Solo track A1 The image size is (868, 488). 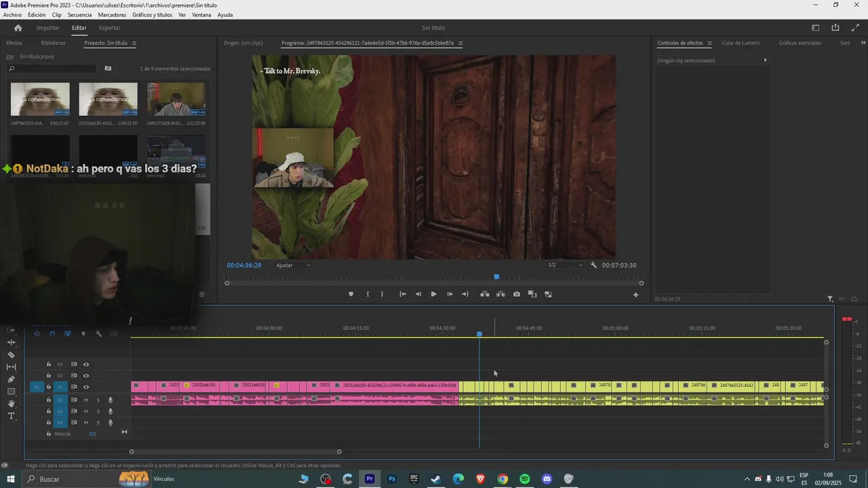(98, 400)
